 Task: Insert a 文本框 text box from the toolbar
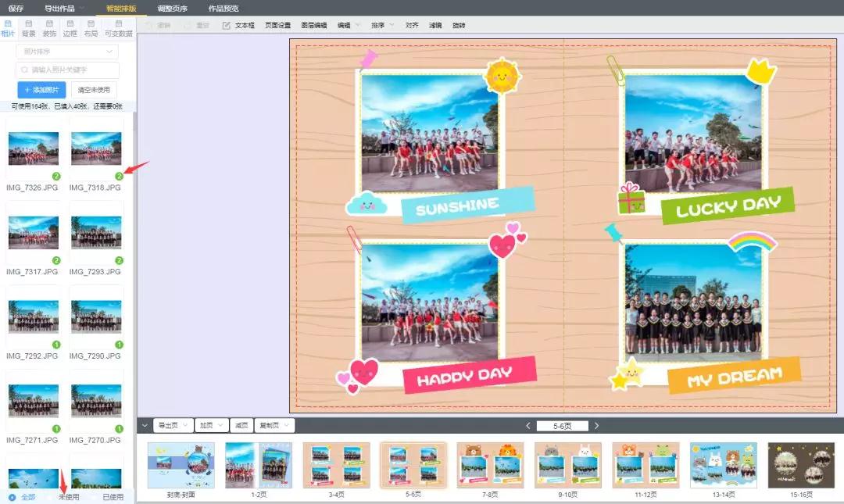[238, 25]
